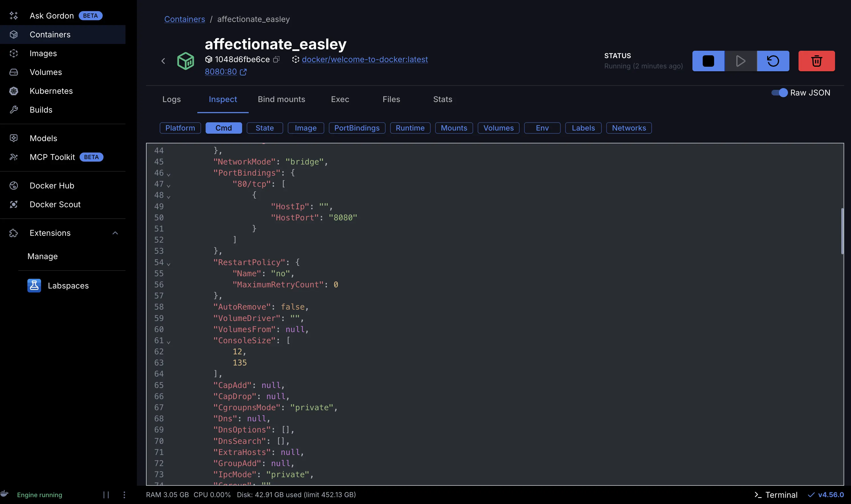Open the MCP Toolkit
Screen dimensions: 851x504
tap(52, 157)
